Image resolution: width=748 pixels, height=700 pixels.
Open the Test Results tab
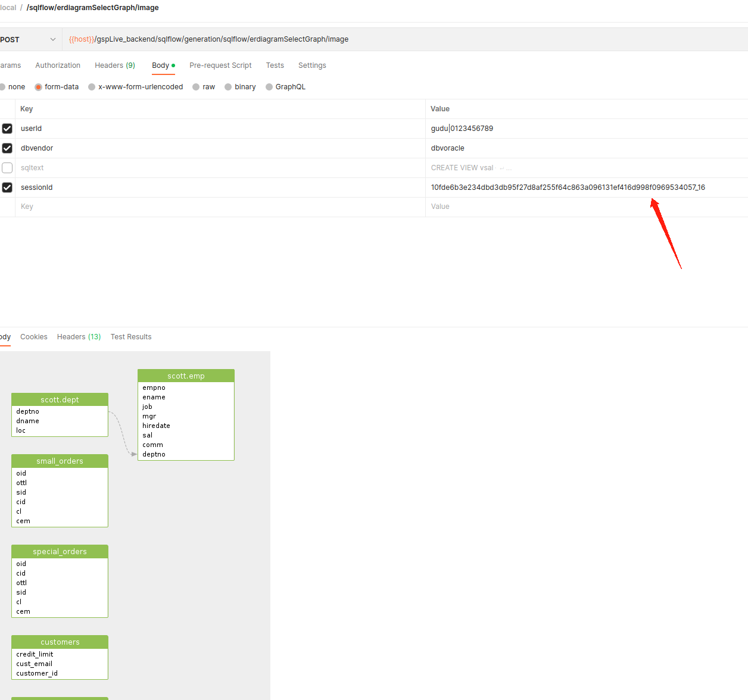click(130, 336)
